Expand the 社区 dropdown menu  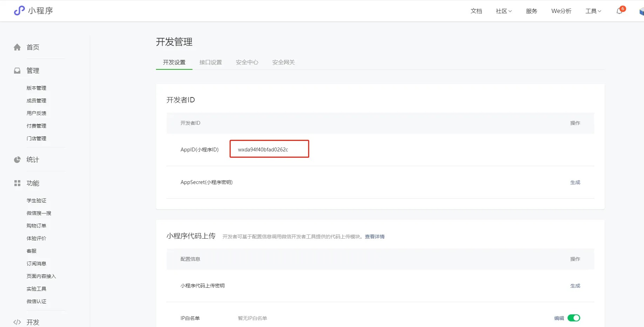pos(503,11)
